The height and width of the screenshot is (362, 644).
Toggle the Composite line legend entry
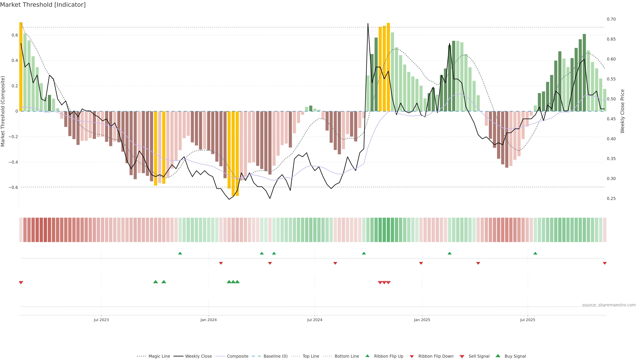237,356
